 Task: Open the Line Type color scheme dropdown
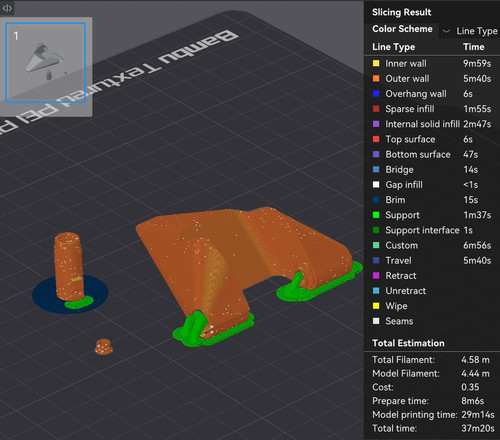pyautogui.click(x=470, y=31)
